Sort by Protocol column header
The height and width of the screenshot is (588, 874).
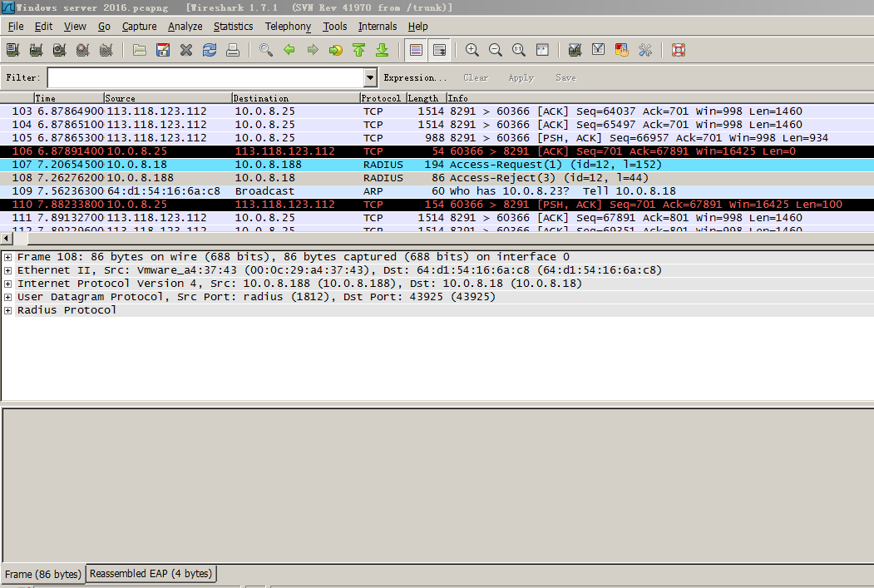(x=383, y=98)
